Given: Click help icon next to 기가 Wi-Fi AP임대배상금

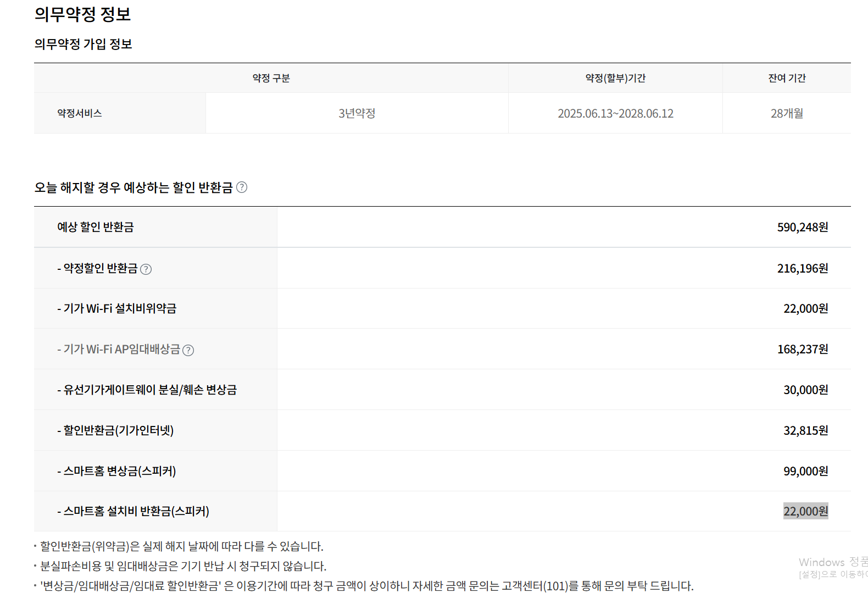Looking at the screenshot, I should (188, 350).
